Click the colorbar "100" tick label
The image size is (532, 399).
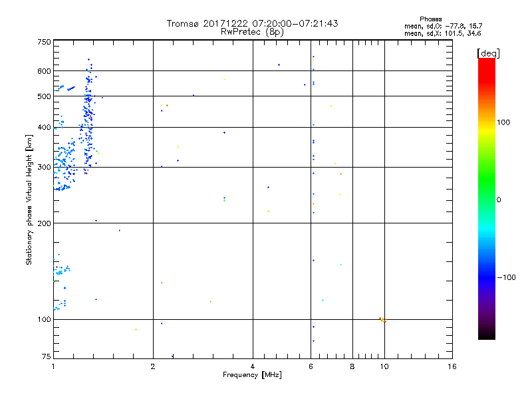point(503,122)
